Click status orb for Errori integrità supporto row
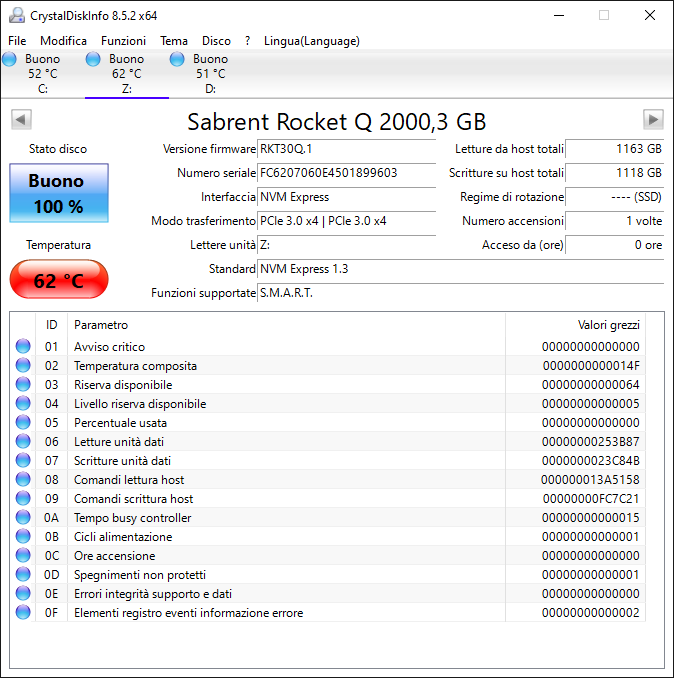 23,594
